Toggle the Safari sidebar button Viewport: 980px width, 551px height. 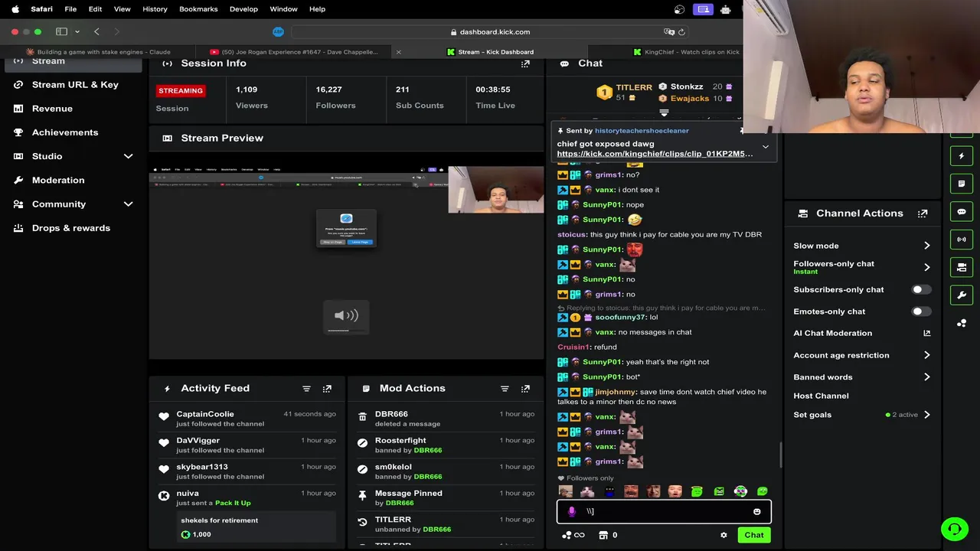point(61,31)
